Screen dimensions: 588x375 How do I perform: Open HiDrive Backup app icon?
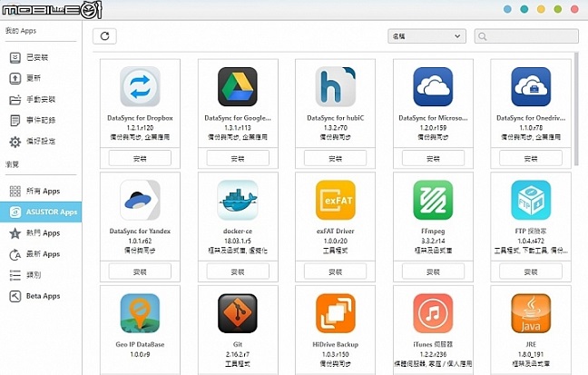coord(335,313)
